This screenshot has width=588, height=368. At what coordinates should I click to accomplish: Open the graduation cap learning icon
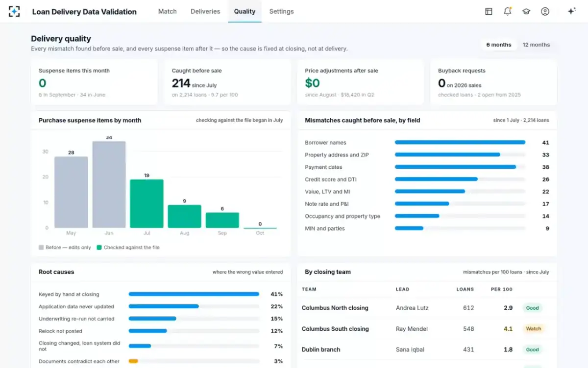pyautogui.click(x=526, y=11)
